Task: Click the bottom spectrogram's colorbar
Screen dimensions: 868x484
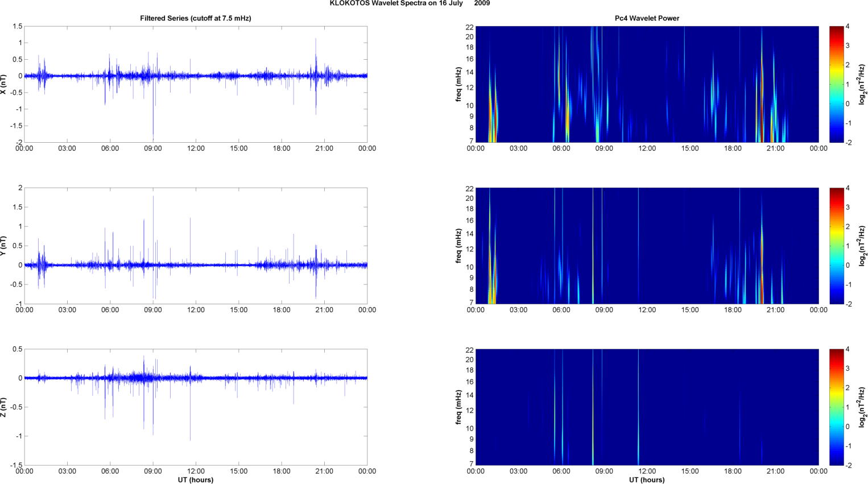Action: (x=836, y=407)
